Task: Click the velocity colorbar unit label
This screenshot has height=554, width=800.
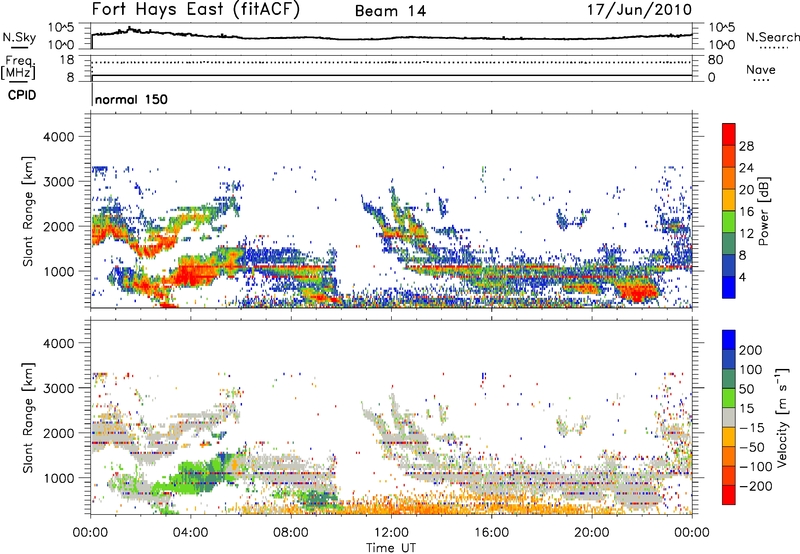Action: click(x=781, y=417)
